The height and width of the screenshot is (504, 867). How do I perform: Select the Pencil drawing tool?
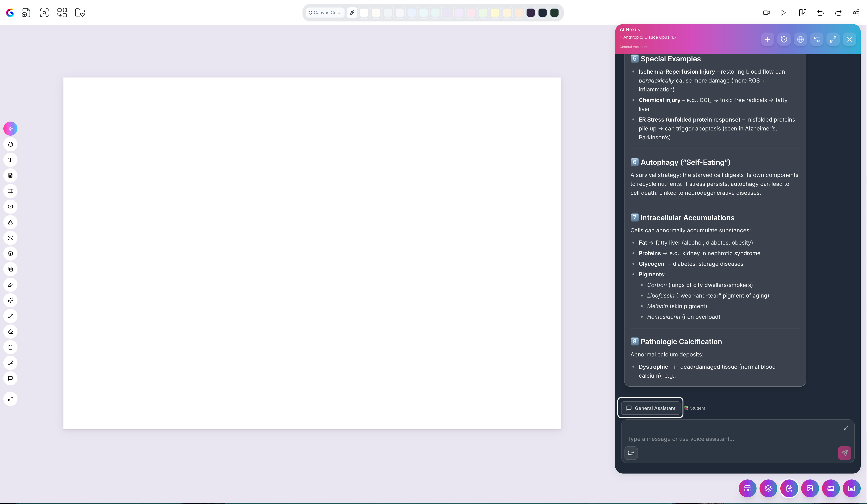(10, 316)
